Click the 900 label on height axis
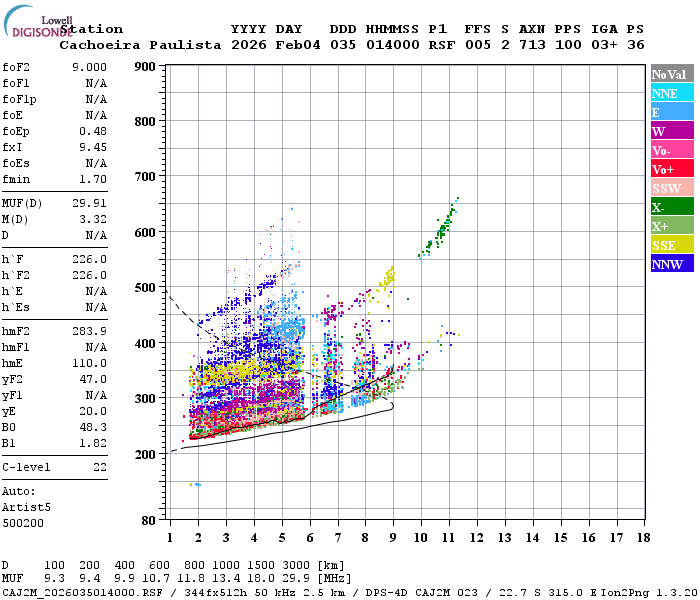700x600 pixels. click(x=145, y=67)
